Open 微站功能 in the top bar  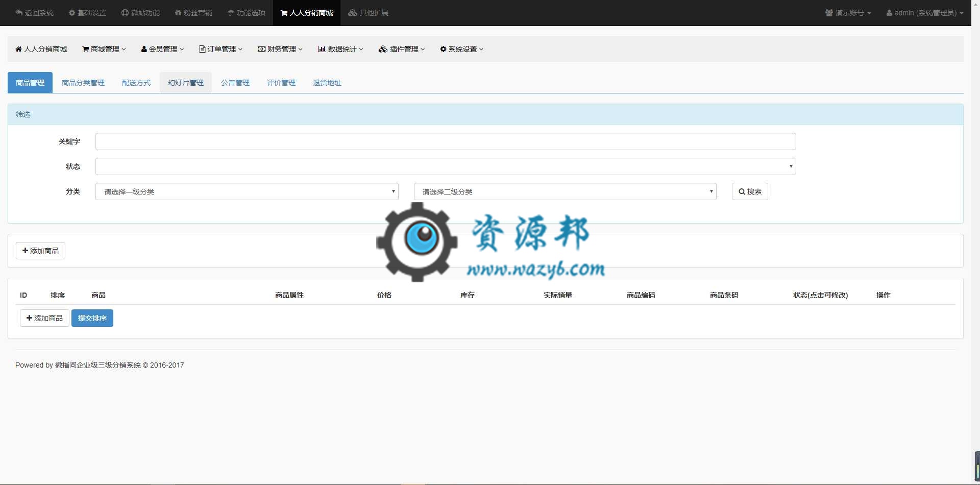click(140, 13)
